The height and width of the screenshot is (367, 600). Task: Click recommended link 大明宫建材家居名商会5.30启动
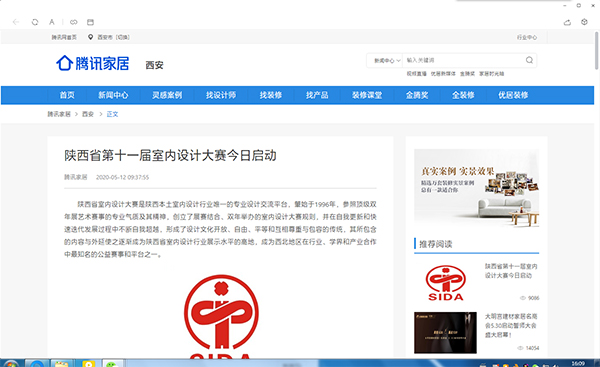pyautogui.click(x=511, y=326)
